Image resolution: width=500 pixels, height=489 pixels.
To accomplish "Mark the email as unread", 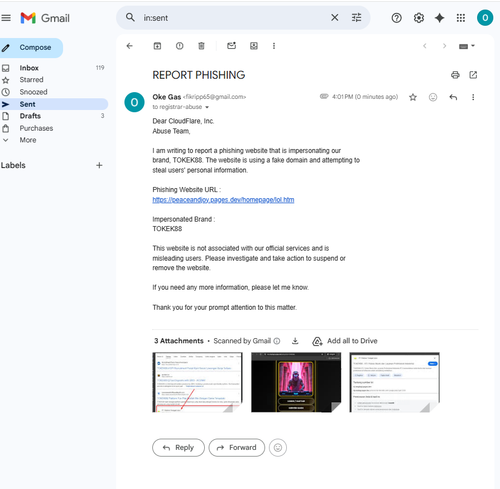I will pos(231,46).
